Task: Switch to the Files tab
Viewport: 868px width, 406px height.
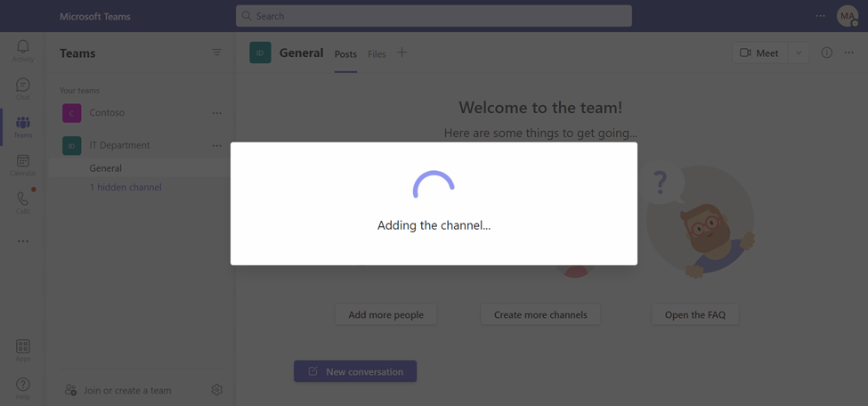Action: [377, 54]
